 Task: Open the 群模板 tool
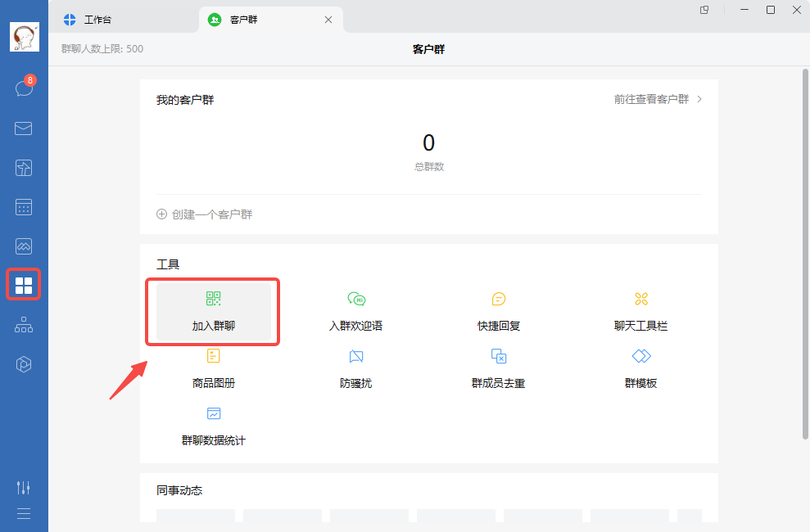[x=640, y=368]
